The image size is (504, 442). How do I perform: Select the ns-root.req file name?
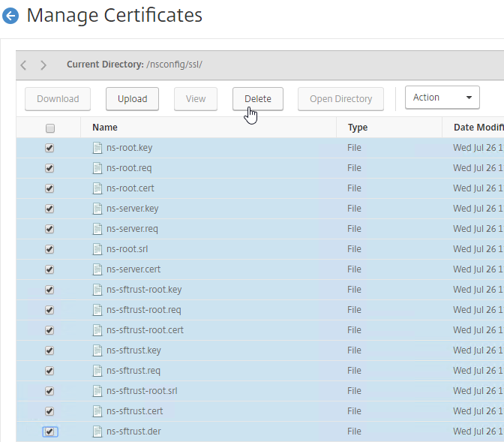coord(129,168)
